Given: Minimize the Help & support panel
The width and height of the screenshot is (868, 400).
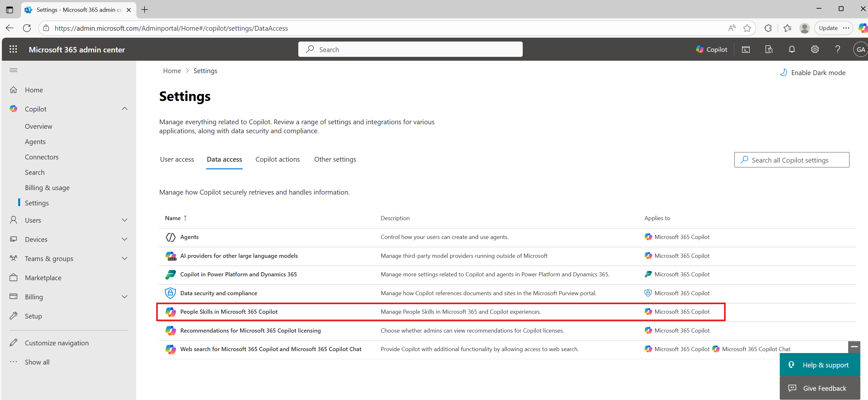Looking at the screenshot, I should (x=854, y=346).
